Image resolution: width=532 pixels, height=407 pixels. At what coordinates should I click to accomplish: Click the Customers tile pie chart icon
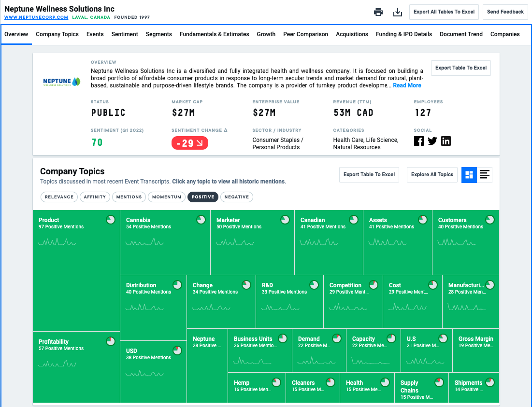click(490, 220)
